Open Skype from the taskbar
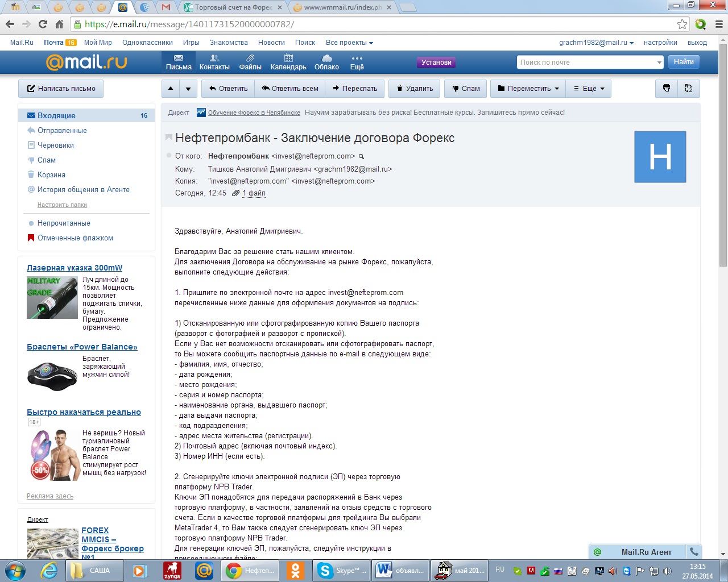The height and width of the screenshot is (582, 728). point(341,570)
